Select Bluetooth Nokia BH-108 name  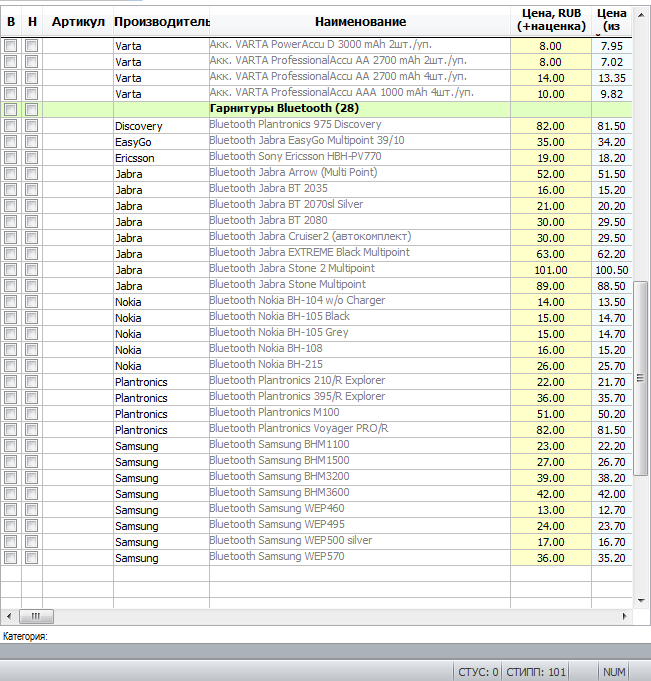click(x=266, y=348)
